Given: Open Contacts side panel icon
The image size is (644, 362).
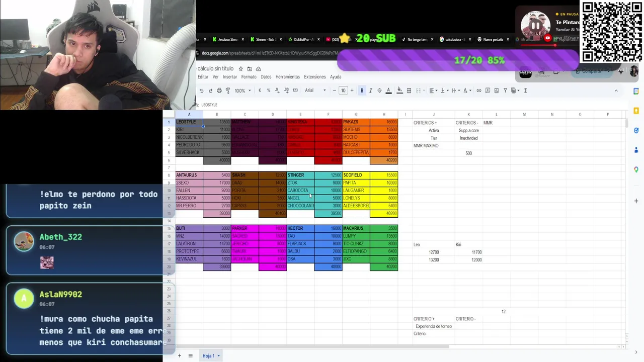Looking at the screenshot, I should pyautogui.click(x=636, y=150).
